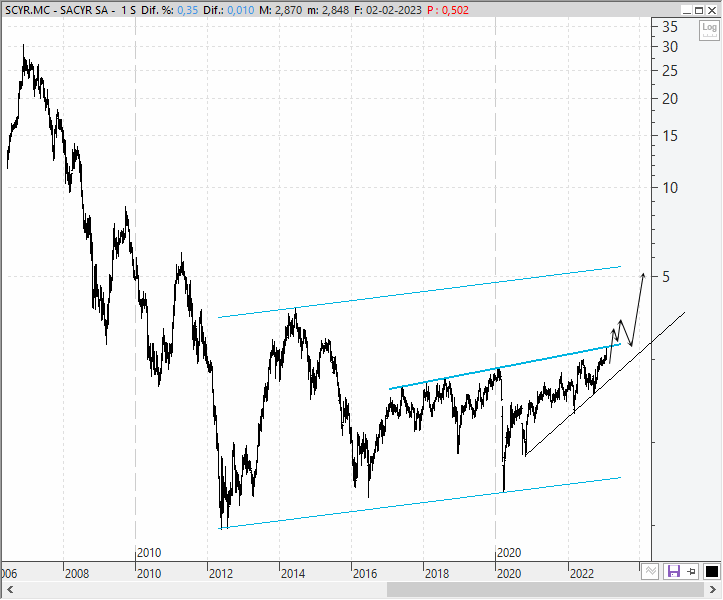Maximize the SCYR.MC chart window
This screenshot has height=600, width=723.
699,10
